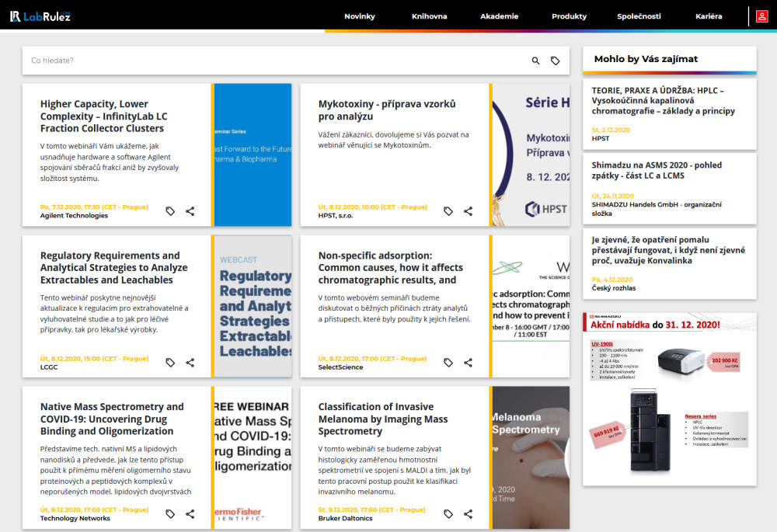Click the HPST Mykotoxiny thumbnail image
Viewport: 777px width, 532px height.
(x=531, y=155)
